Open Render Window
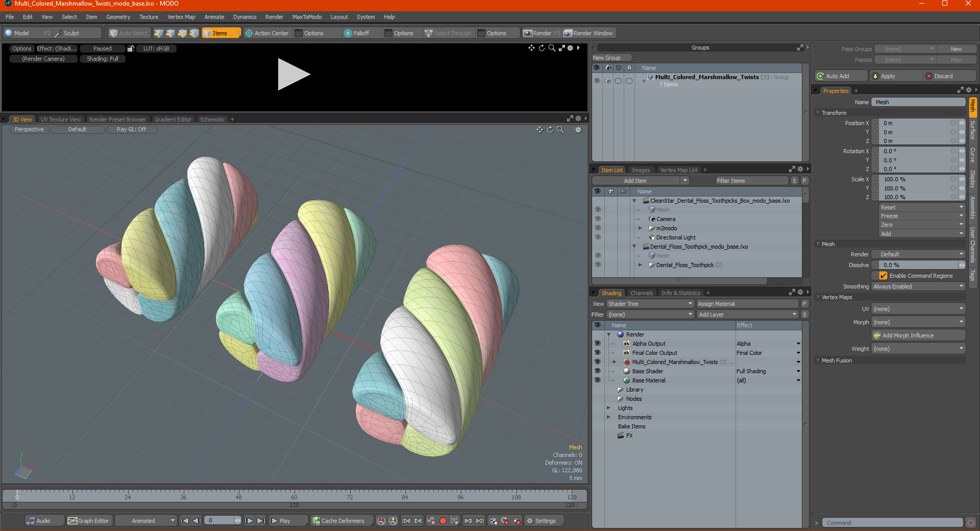Viewport: 980px width, 531px height. pos(589,33)
